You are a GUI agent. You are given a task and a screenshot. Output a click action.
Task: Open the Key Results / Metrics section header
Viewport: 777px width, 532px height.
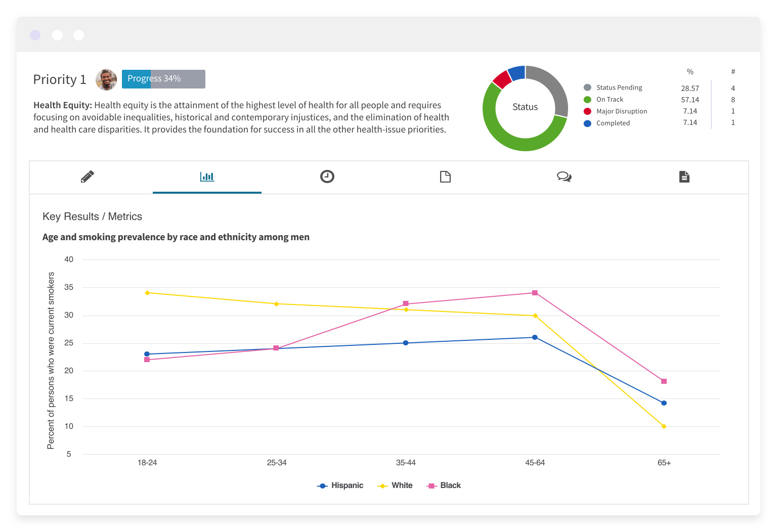click(92, 216)
